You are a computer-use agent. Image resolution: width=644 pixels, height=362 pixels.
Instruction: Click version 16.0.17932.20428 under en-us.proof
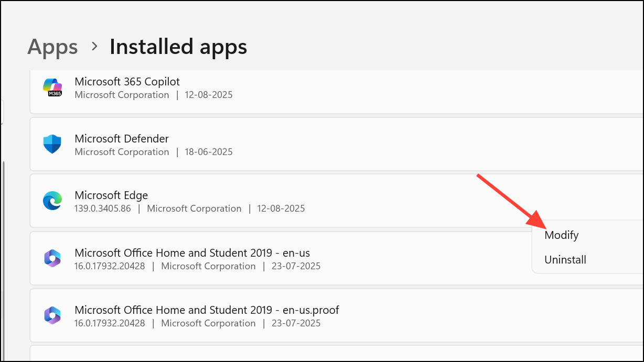(110, 323)
